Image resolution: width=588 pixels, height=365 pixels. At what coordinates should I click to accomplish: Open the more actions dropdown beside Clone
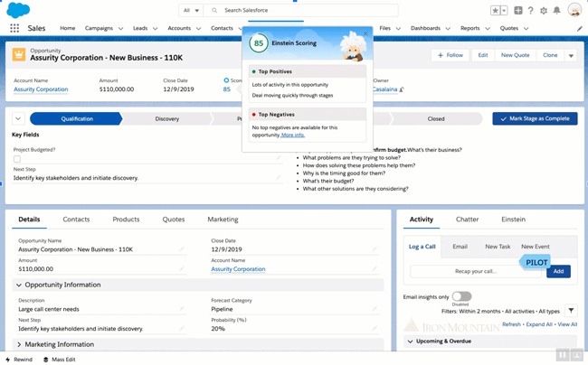(571, 55)
